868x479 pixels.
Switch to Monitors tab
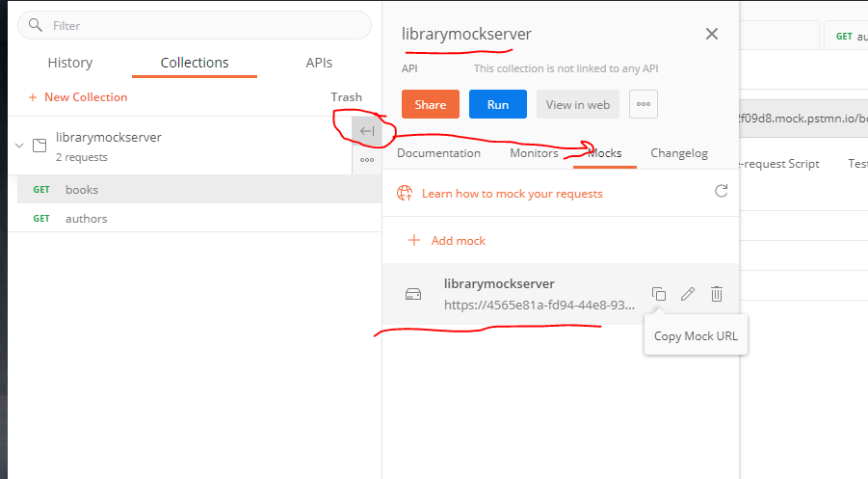coord(534,153)
